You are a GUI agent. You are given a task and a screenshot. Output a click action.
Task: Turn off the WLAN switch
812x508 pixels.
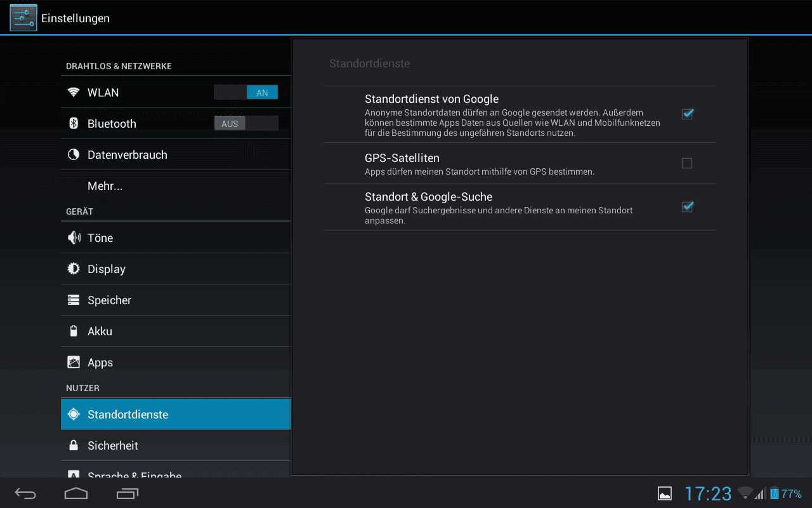point(246,93)
